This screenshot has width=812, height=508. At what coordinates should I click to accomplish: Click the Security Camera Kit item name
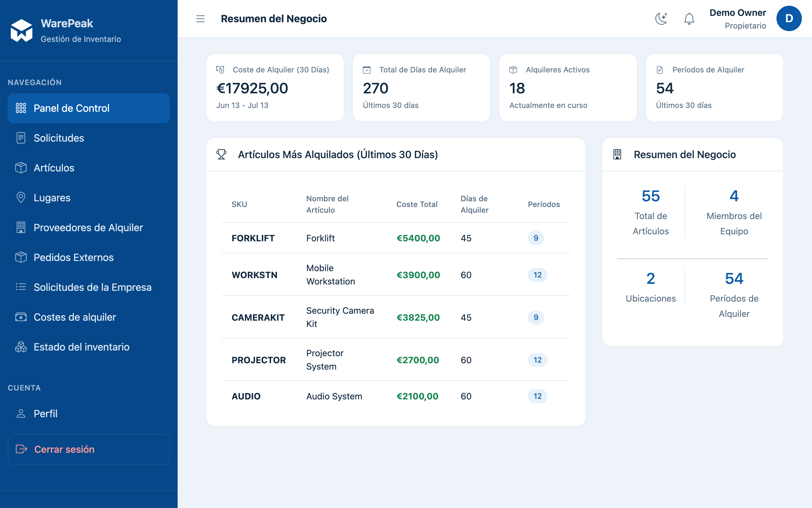(x=340, y=317)
